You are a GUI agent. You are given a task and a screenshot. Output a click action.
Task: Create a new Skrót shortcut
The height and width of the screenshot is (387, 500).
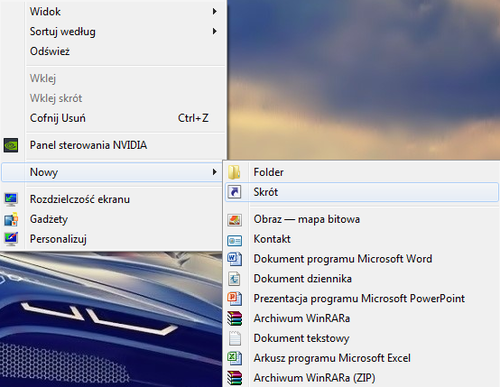(x=362, y=192)
